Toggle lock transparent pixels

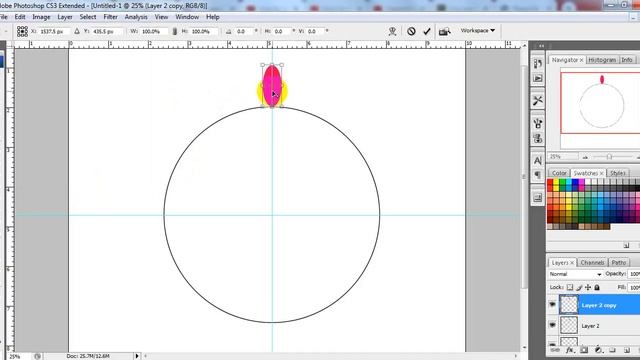(570, 288)
